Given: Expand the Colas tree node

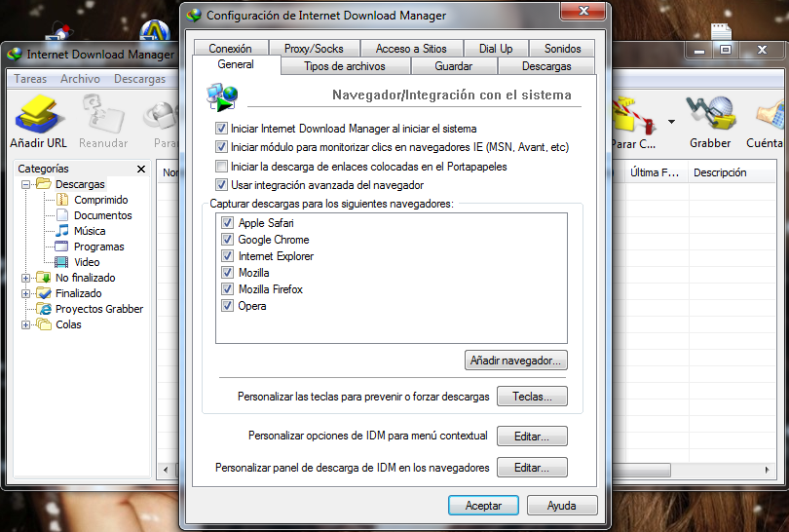Looking at the screenshot, I should pos(25,324).
